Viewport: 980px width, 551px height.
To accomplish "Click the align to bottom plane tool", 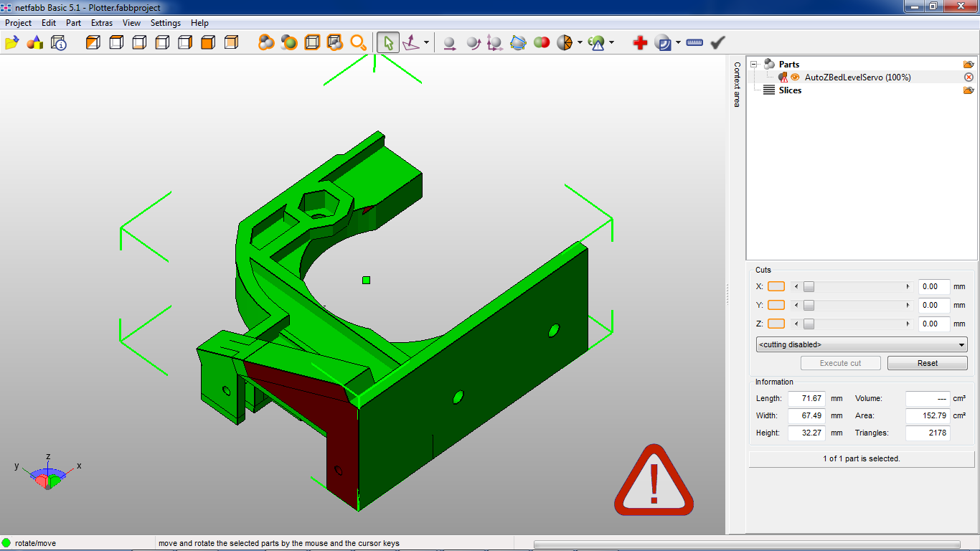I will (411, 43).
